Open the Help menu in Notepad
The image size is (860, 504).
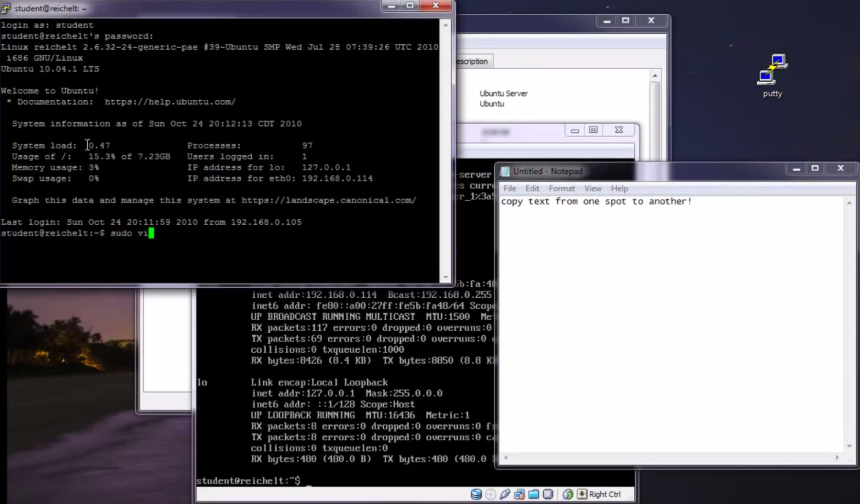click(620, 188)
